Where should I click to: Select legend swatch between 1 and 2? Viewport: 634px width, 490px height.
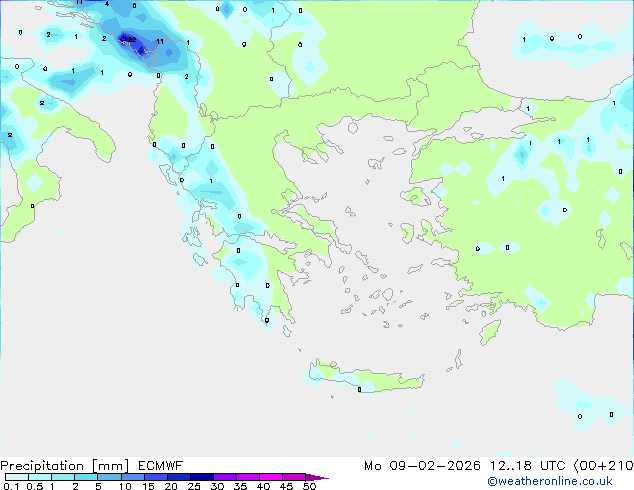point(63,477)
